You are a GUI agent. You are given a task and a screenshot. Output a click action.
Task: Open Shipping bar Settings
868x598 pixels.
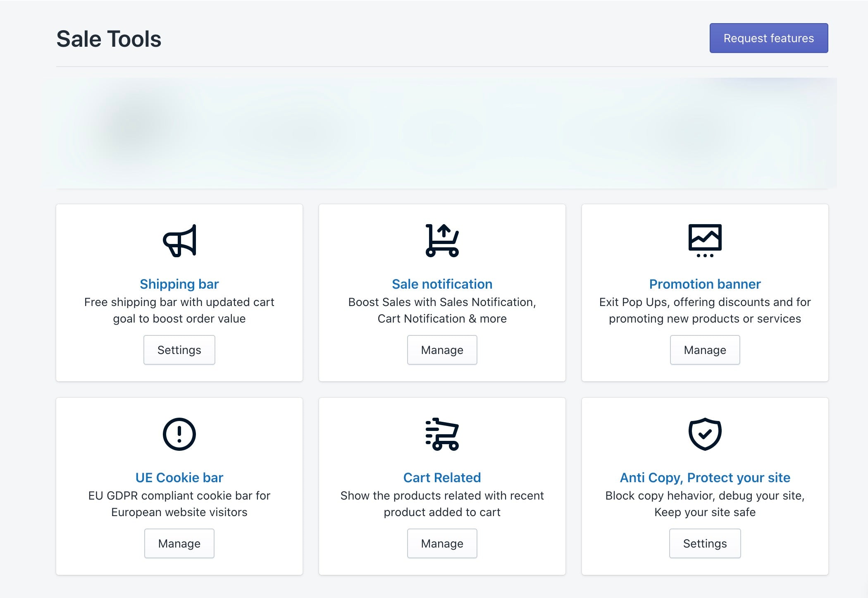click(179, 350)
